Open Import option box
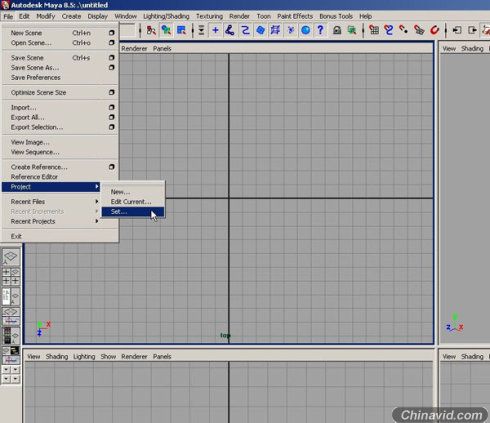The image size is (490, 423). 112,107
